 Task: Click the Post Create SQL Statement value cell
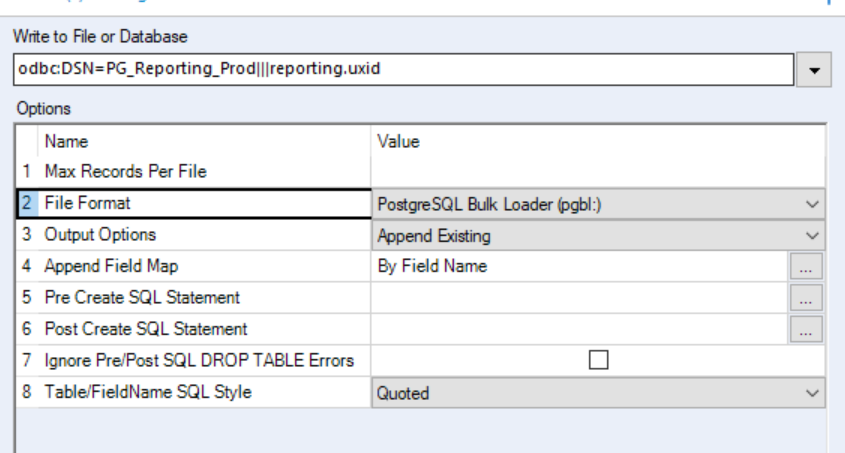coord(580,329)
